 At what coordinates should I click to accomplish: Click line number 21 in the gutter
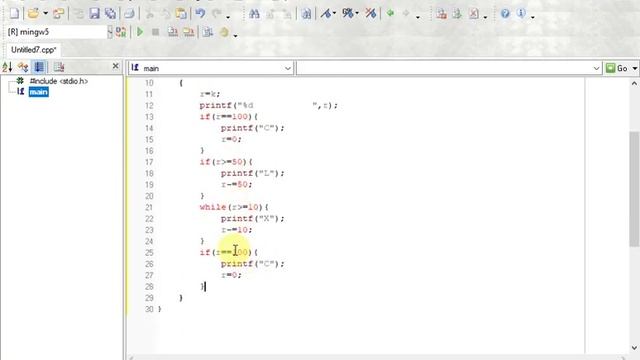tap(149, 207)
